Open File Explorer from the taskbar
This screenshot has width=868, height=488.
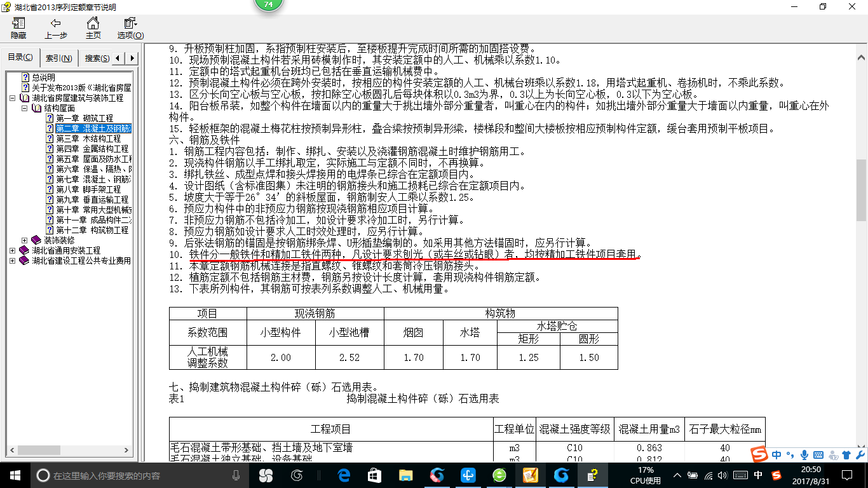[405, 475]
